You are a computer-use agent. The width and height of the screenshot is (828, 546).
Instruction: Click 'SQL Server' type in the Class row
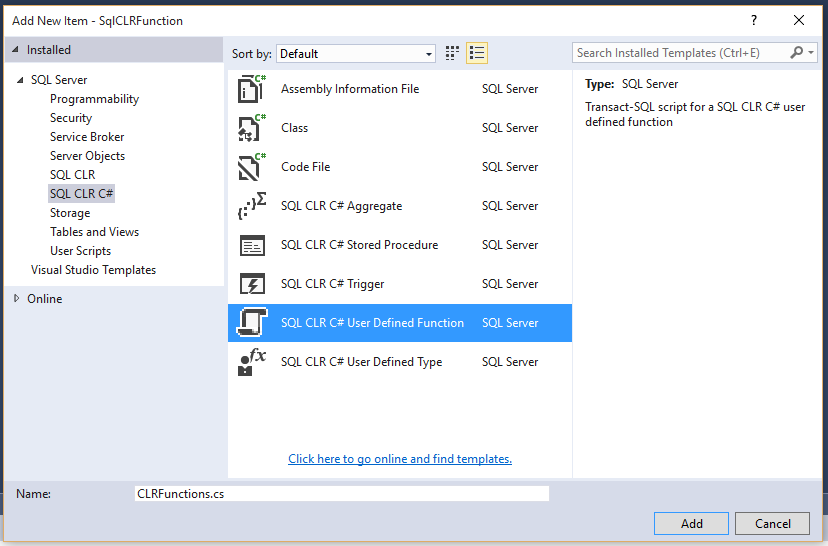coord(510,128)
